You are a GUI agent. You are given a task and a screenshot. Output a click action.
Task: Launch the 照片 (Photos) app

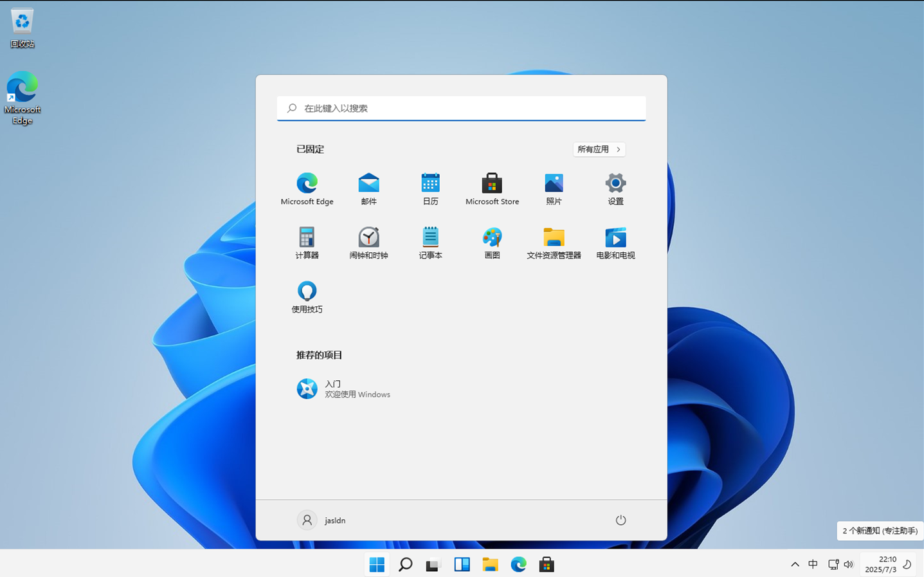[554, 188]
